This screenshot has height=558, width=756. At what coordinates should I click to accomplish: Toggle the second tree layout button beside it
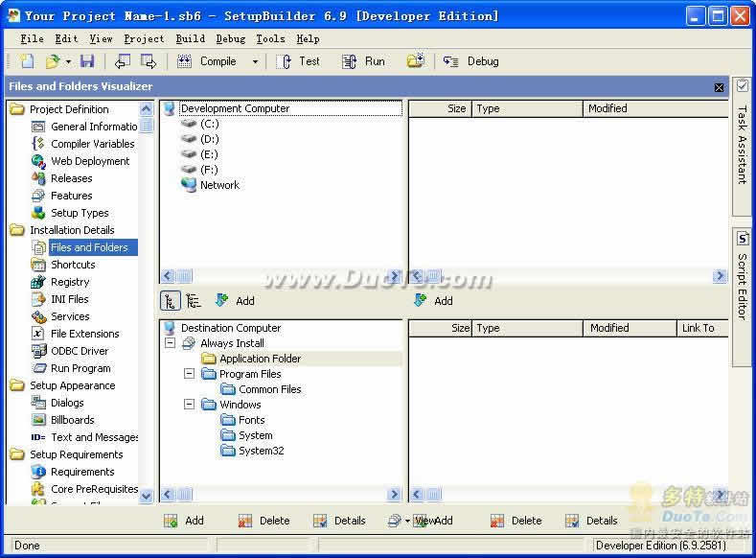pyautogui.click(x=194, y=301)
